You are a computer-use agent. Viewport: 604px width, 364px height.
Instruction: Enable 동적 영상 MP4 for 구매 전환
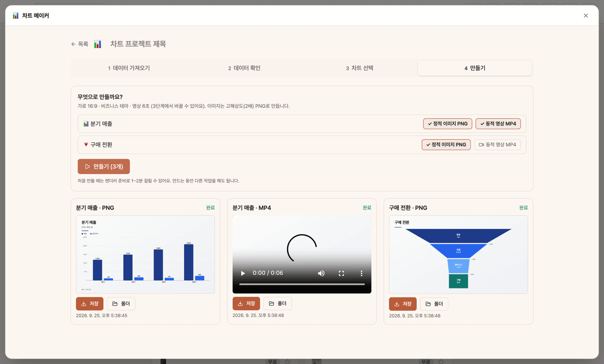click(497, 145)
